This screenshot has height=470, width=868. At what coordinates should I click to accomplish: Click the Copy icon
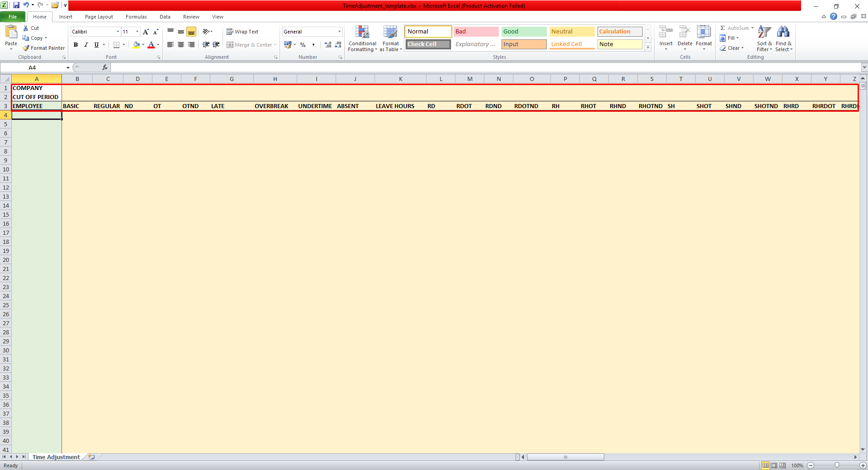pos(26,38)
